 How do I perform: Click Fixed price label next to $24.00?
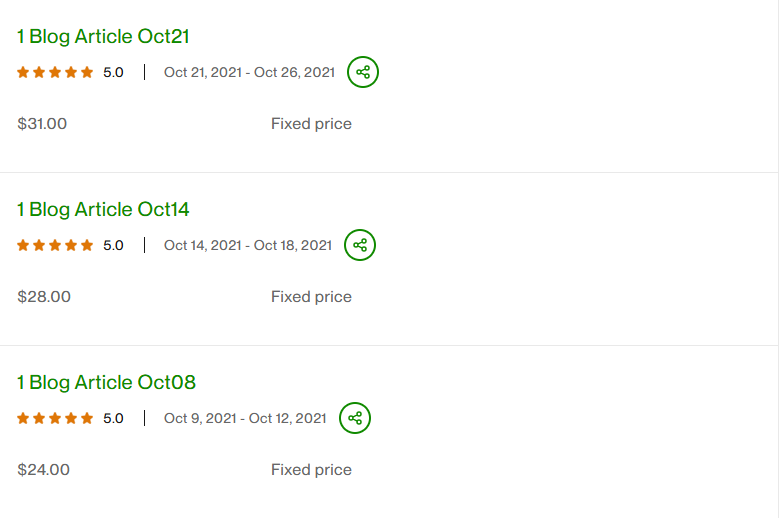[311, 470]
